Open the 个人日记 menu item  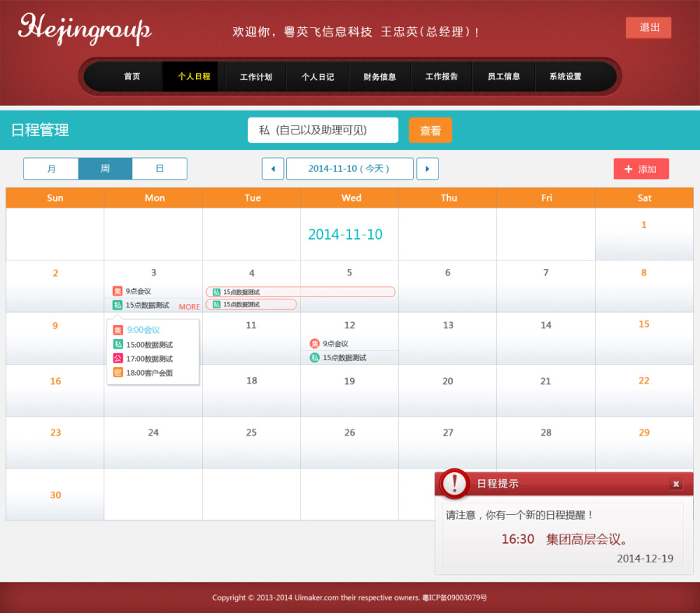click(318, 77)
